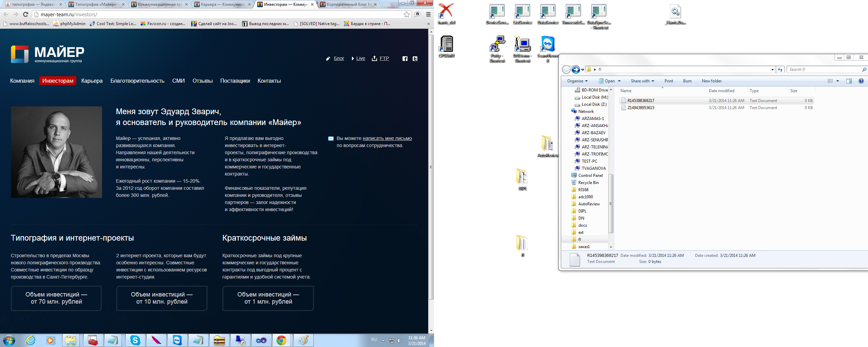Open the Компания menu item
This screenshot has height=347, width=868.
(x=22, y=81)
